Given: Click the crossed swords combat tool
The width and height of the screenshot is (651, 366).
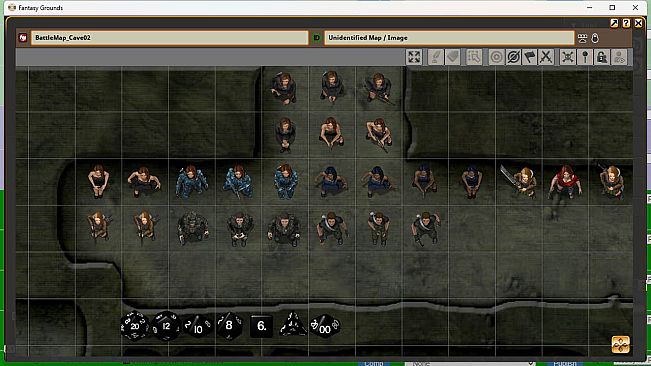Looking at the screenshot, I should pos(546,57).
